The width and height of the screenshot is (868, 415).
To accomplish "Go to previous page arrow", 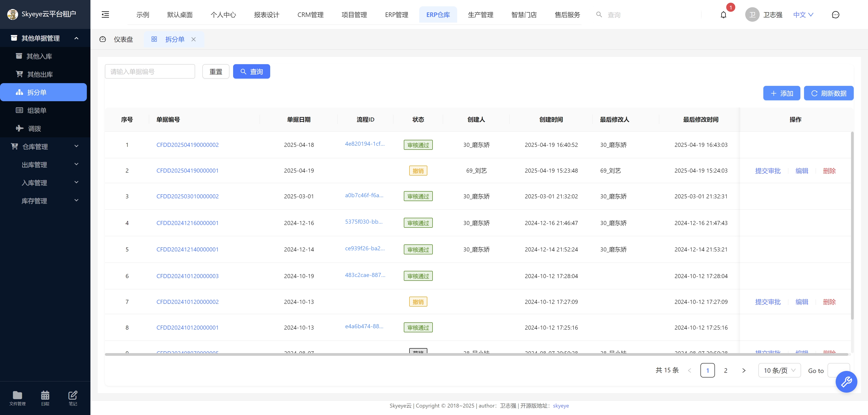I will click(x=689, y=370).
